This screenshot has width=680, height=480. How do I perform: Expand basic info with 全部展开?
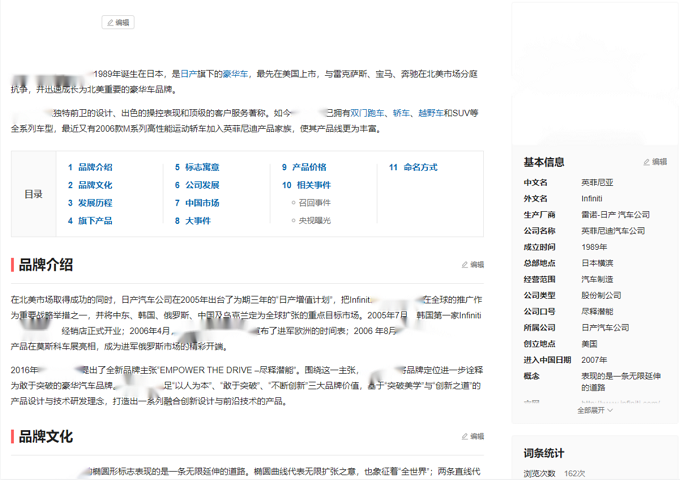click(595, 410)
